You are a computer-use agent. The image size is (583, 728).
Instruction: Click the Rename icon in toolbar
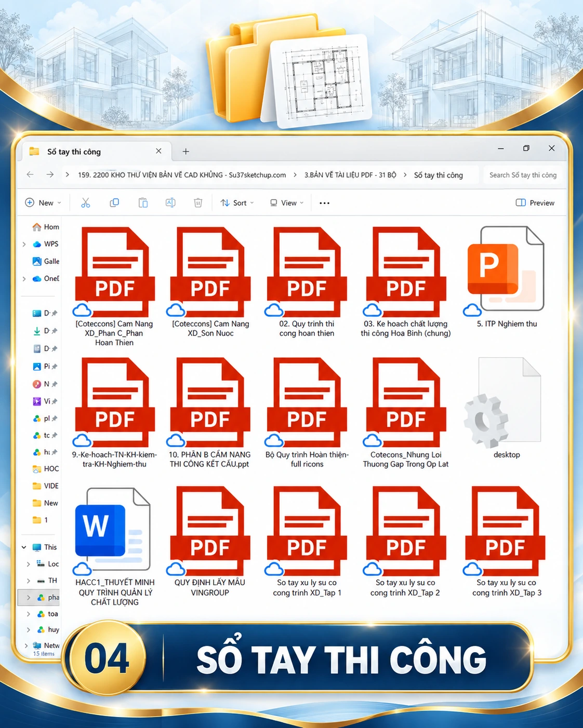pyautogui.click(x=170, y=203)
